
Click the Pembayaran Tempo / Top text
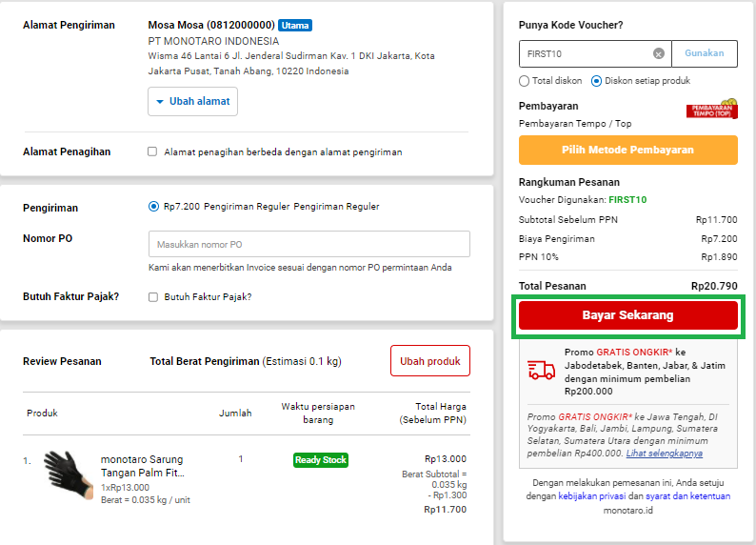pyautogui.click(x=575, y=124)
